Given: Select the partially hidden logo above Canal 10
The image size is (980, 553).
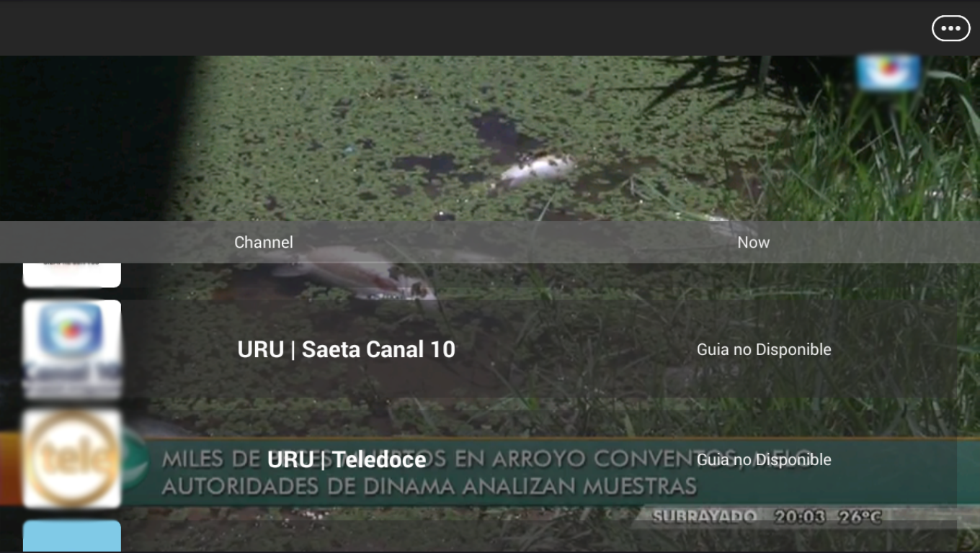Looking at the screenshot, I should [x=72, y=275].
